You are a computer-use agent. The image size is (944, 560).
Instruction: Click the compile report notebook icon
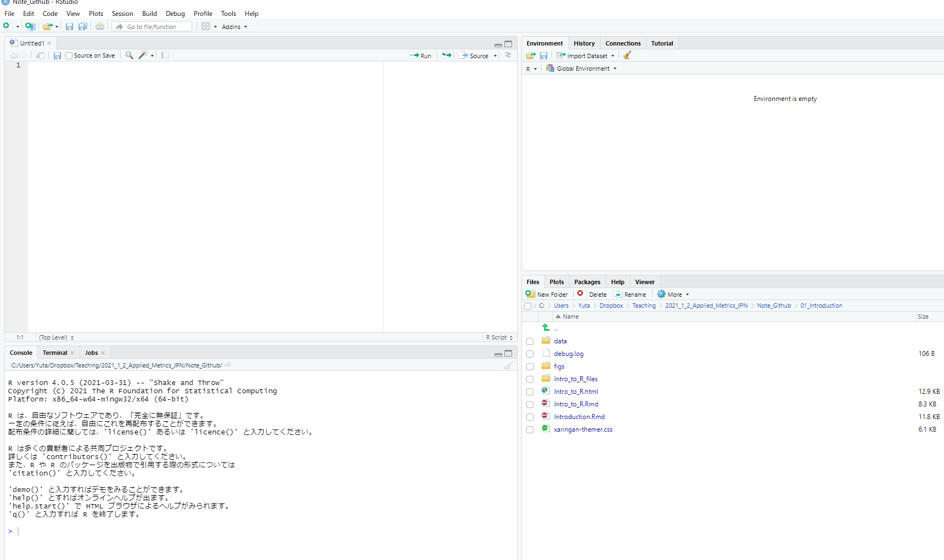(165, 55)
